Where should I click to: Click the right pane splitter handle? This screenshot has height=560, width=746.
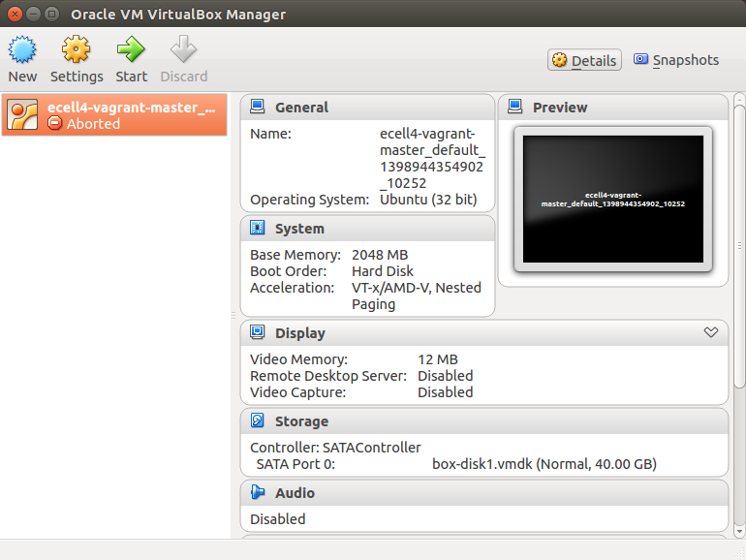click(233, 316)
